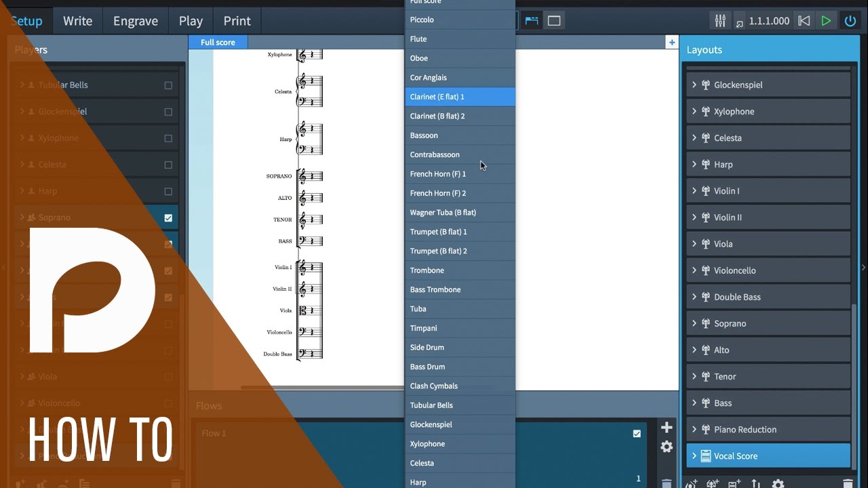Switch to Engrave mode
Viewport: 868px width, 488px height.
[x=136, y=21]
